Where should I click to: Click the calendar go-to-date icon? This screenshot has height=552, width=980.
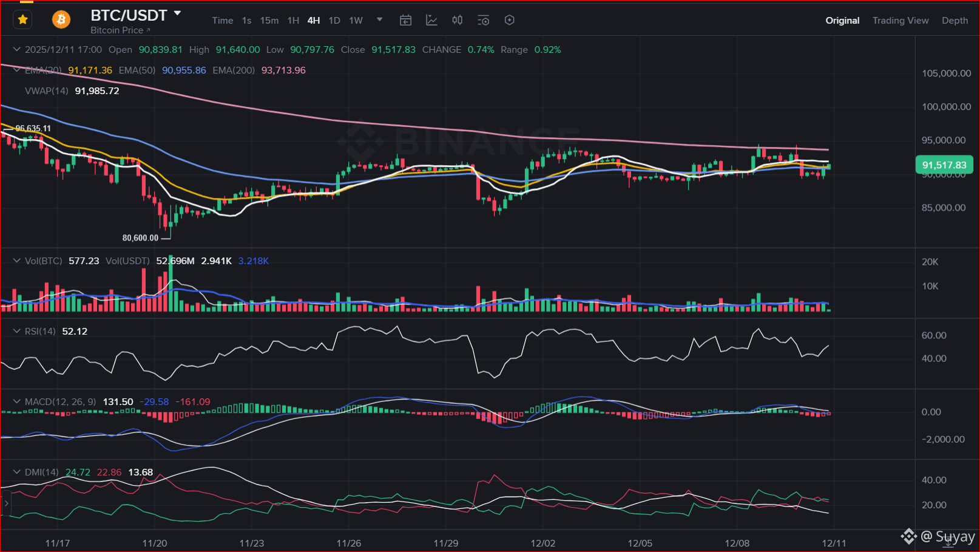click(x=405, y=21)
